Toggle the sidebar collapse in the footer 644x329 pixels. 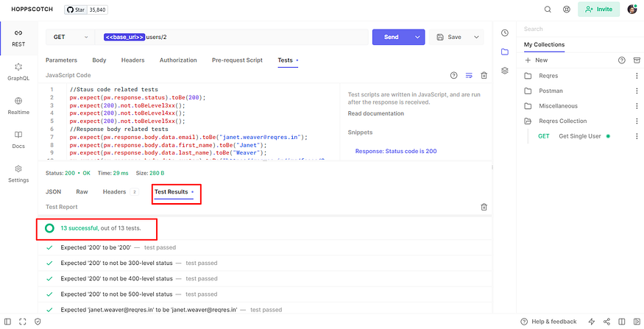[8, 322]
